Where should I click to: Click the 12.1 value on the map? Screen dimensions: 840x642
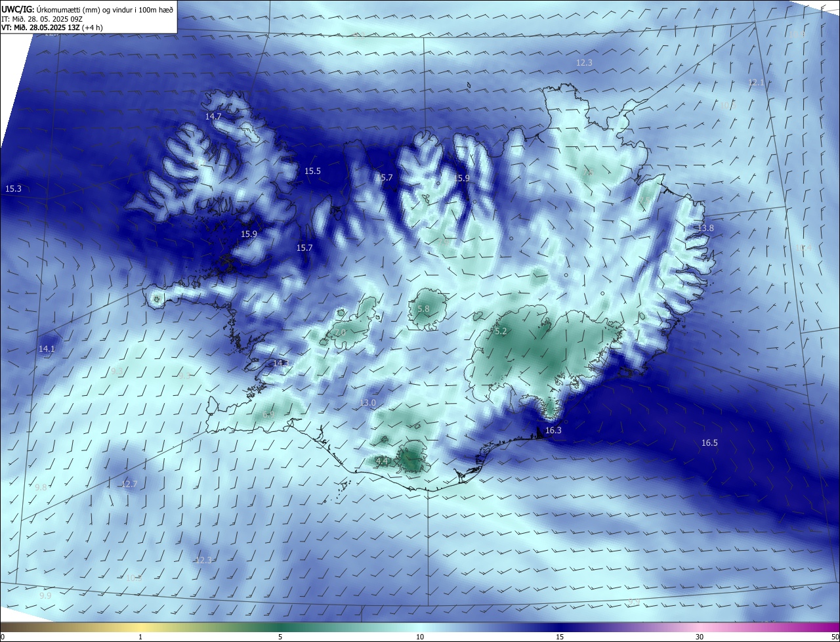[756, 83]
